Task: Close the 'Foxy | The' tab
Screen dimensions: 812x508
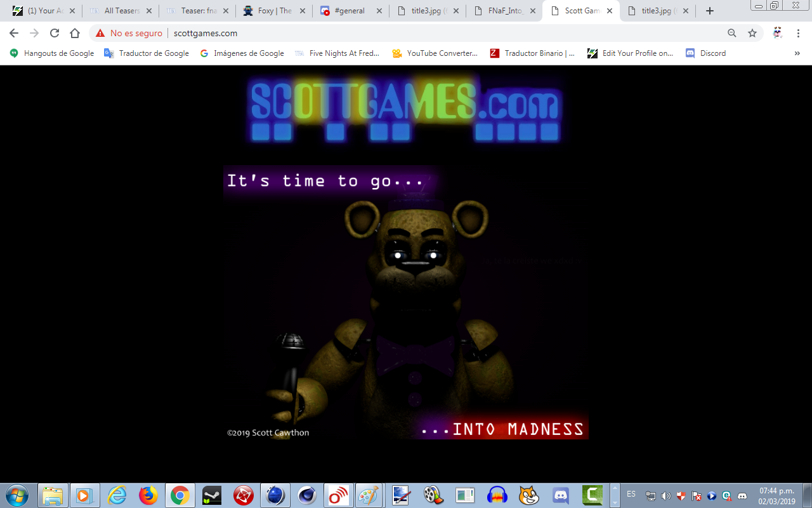Action: click(303, 11)
